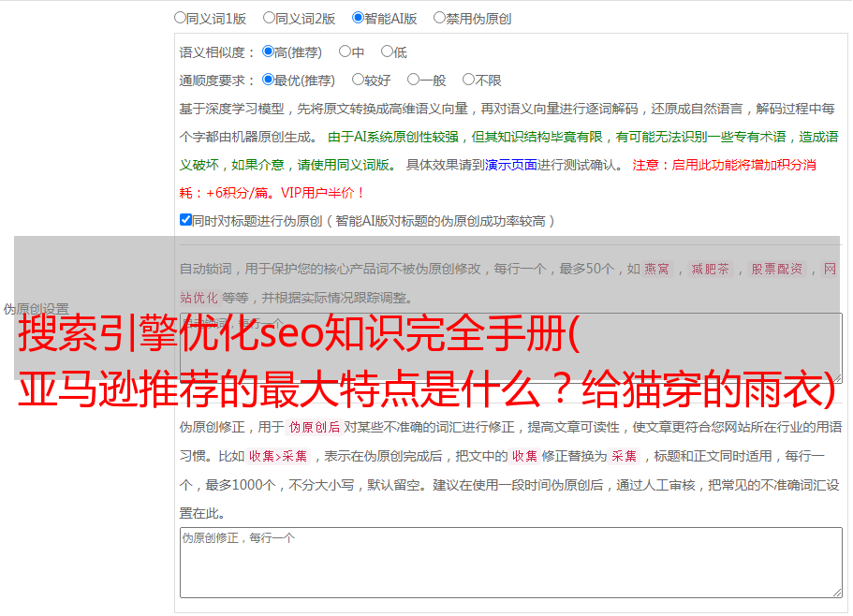Screen dimensions: 853x616
Task: Set 语义相似度 to 高(推荐)
Action: pos(268,51)
